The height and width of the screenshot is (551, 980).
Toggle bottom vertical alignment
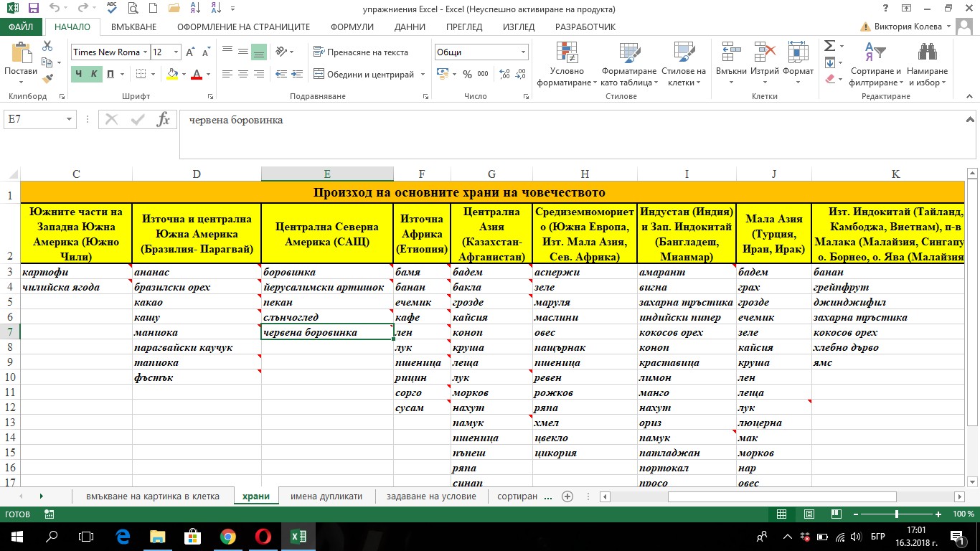coord(259,52)
